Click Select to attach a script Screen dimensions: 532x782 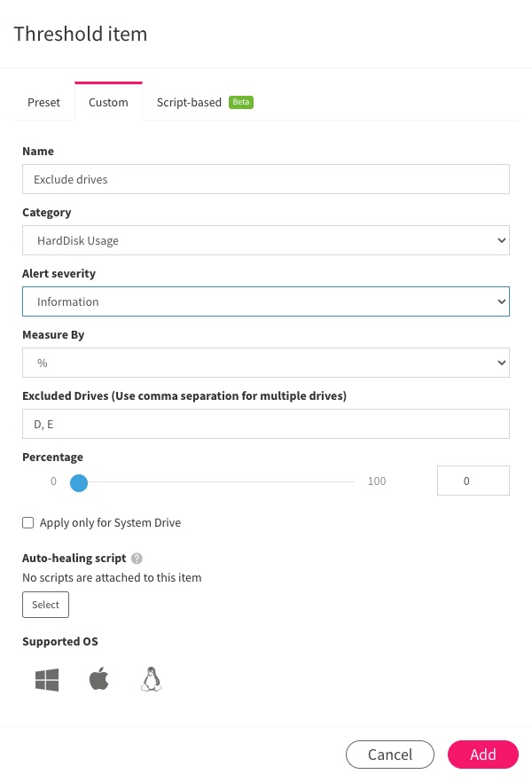pyautogui.click(x=45, y=605)
